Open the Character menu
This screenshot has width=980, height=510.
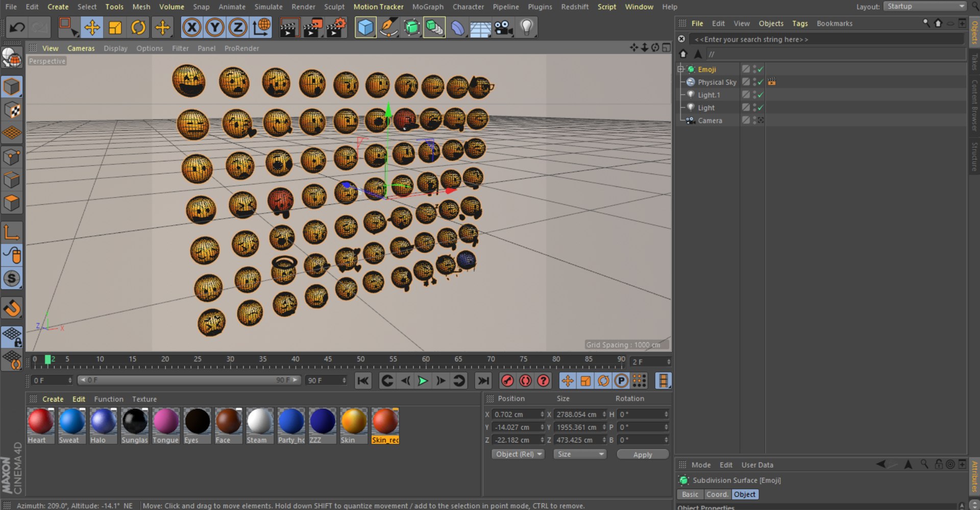tap(468, 7)
